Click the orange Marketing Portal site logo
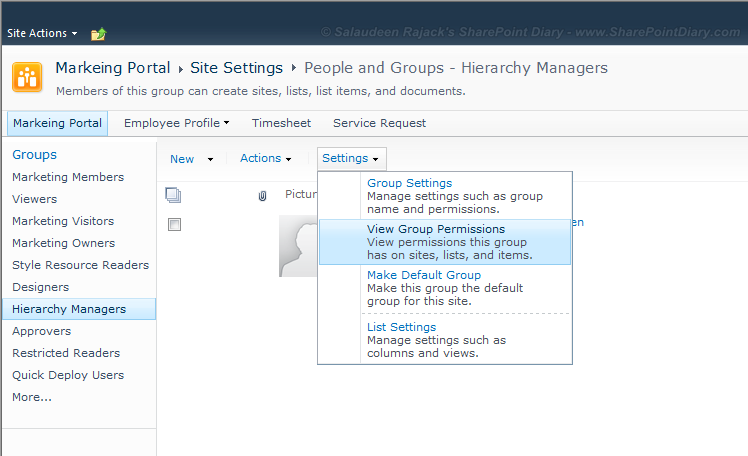Viewport: 748px width, 456px height. click(x=26, y=77)
